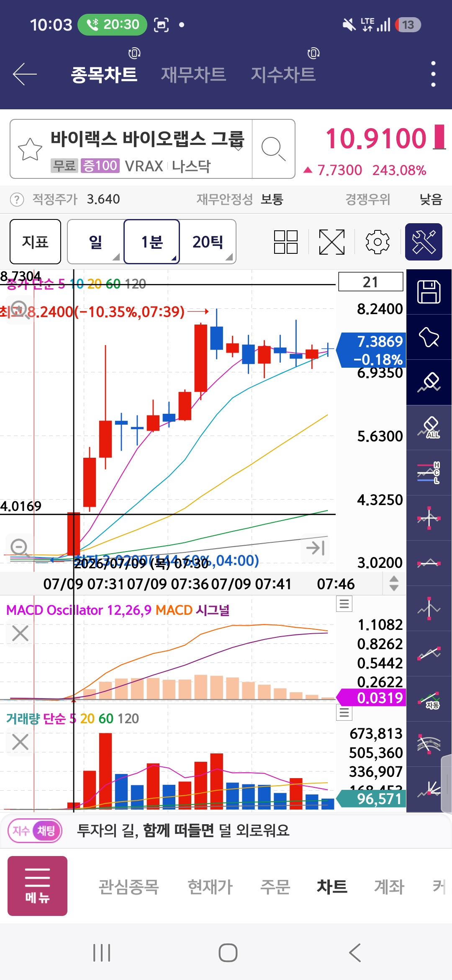Go to the 계좌 tab

(x=389, y=887)
